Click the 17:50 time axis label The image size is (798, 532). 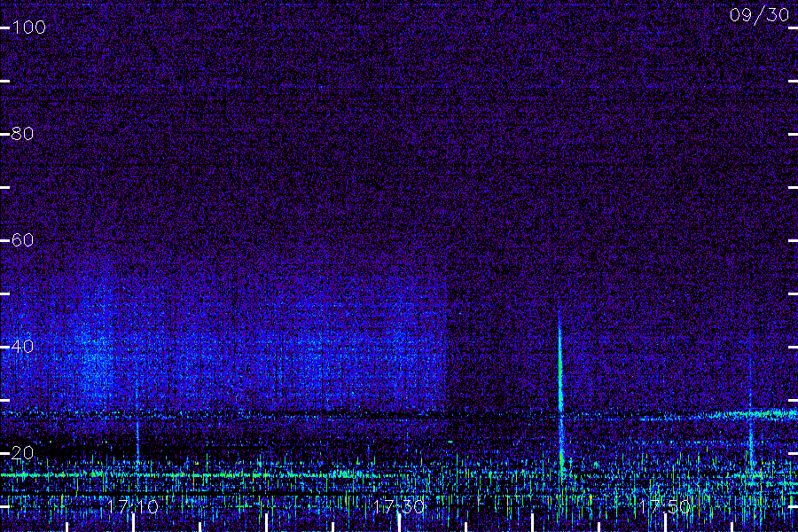[x=665, y=506]
